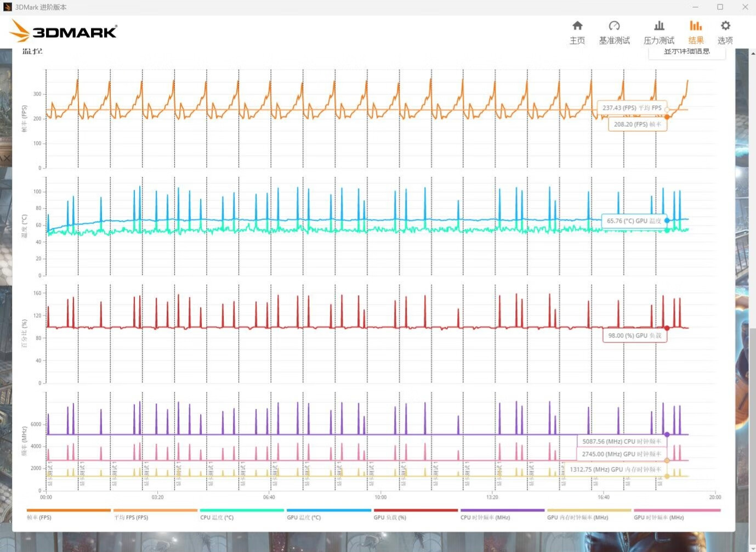Click the 3DMark logo in header
The height and width of the screenshot is (552, 756).
click(x=64, y=31)
